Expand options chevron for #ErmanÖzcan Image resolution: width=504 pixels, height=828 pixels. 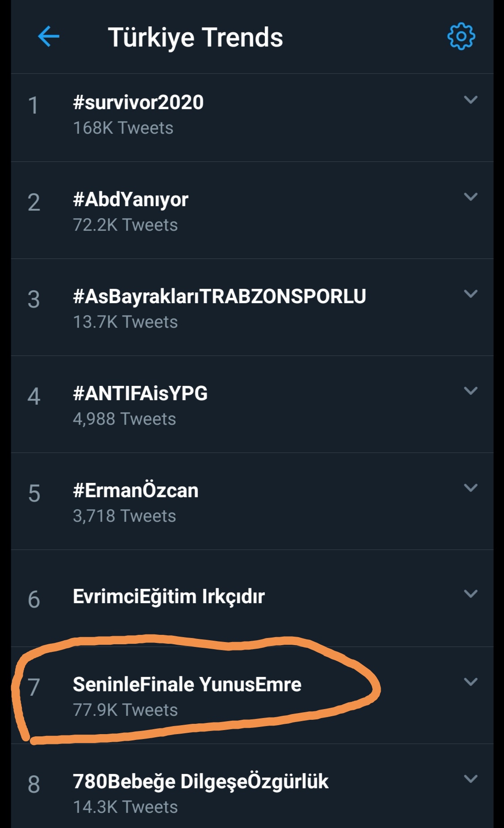pos(470,488)
